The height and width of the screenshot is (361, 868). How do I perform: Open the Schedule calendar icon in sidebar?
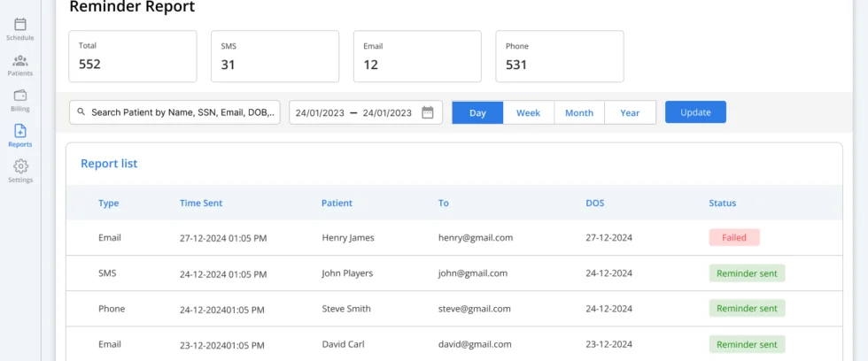[x=20, y=25]
